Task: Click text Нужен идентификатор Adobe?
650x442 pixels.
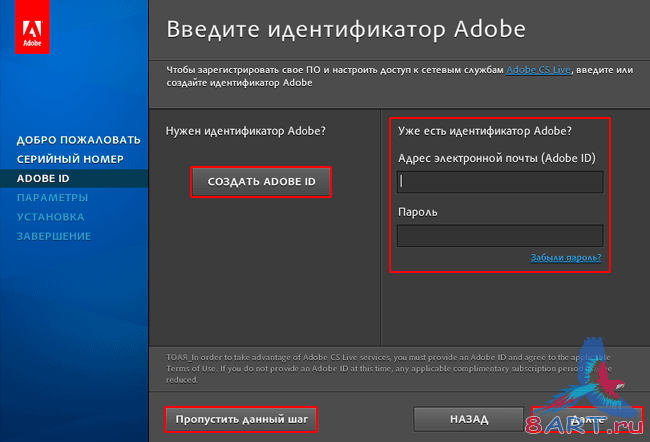Action: pos(245,131)
